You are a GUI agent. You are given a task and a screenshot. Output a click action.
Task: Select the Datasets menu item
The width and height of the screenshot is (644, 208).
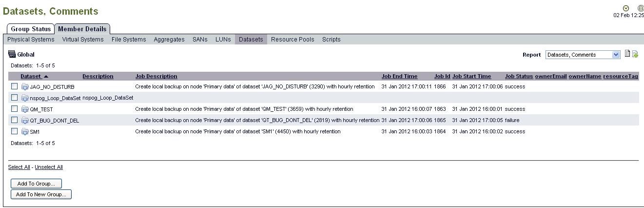tap(251, 40)
